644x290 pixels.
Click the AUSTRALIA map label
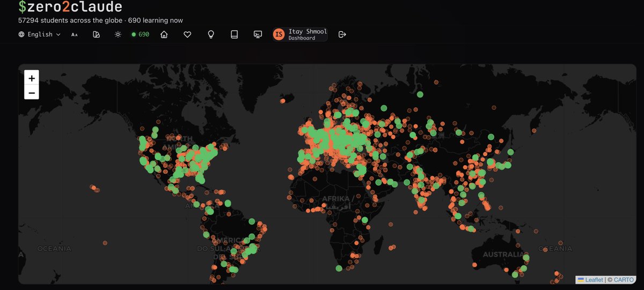point(503,254)
